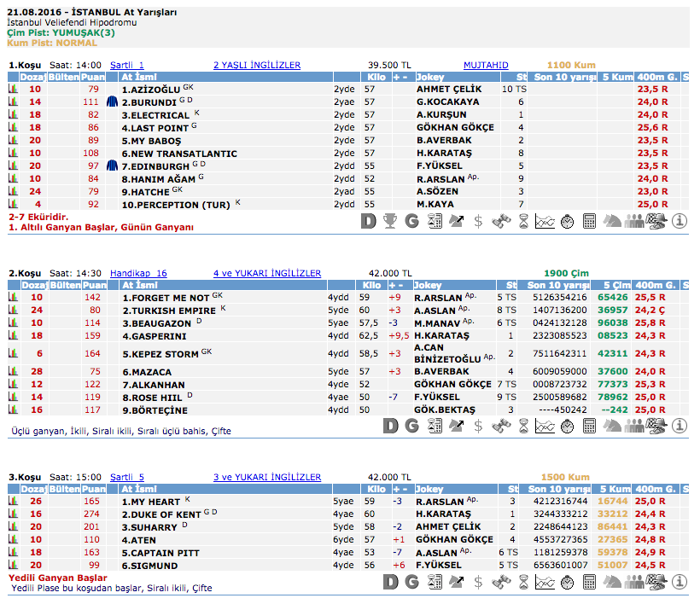Click the letter G icon under race 1
The image size is (700, 604).
pyautogui.click(x=411, y=221)
